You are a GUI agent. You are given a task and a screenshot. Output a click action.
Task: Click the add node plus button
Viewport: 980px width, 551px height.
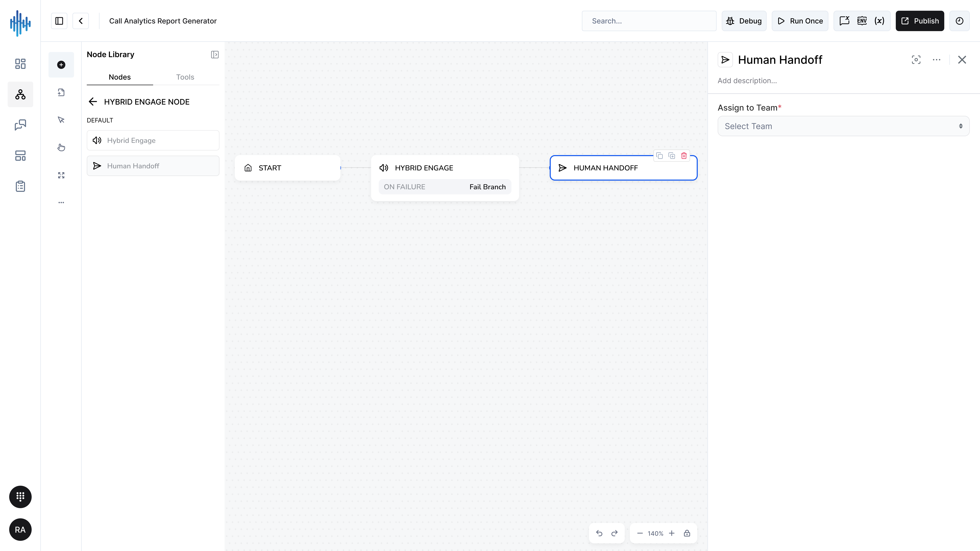61,65
